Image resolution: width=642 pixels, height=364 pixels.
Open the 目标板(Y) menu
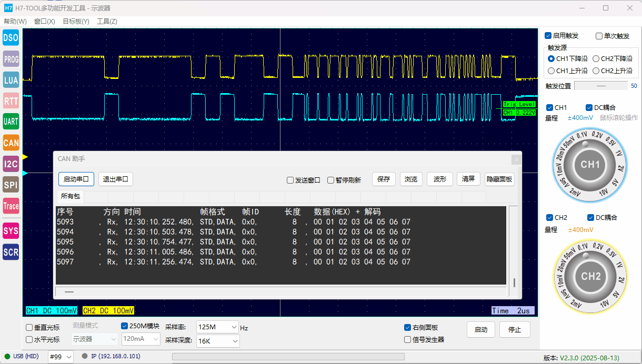click(x=76, y=22)
